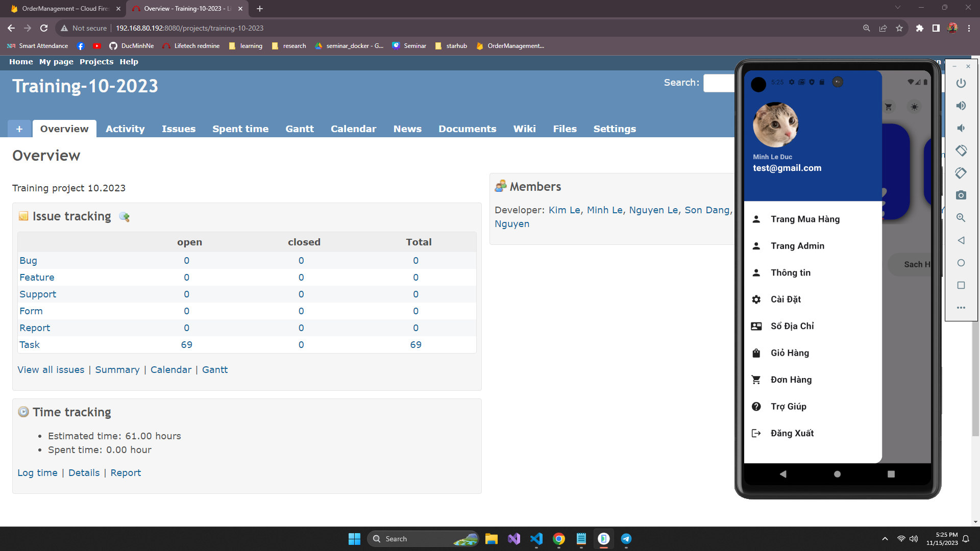Click the emulator zoom magnifier icon
This screenshot has height=551, width=980.
click(x=961, y=218)
